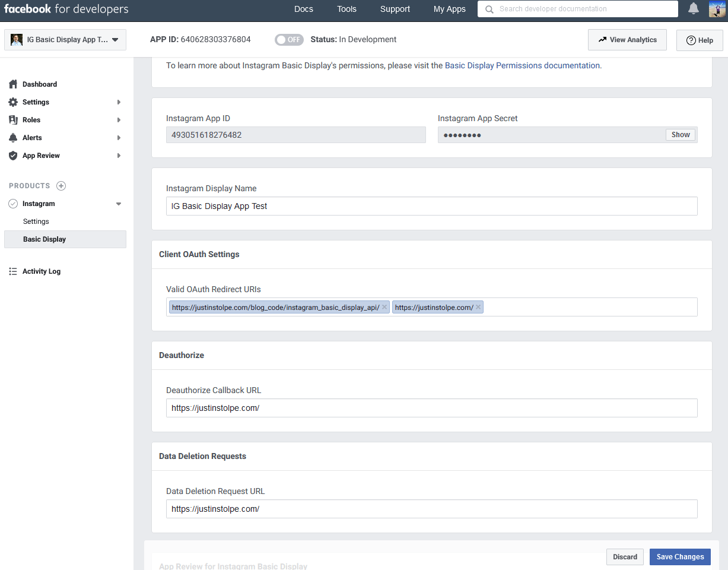The width and height of the screenshot is (728, 570).
Task: Expand the Settings submenu arrow
Action: (x=119, y=102)
